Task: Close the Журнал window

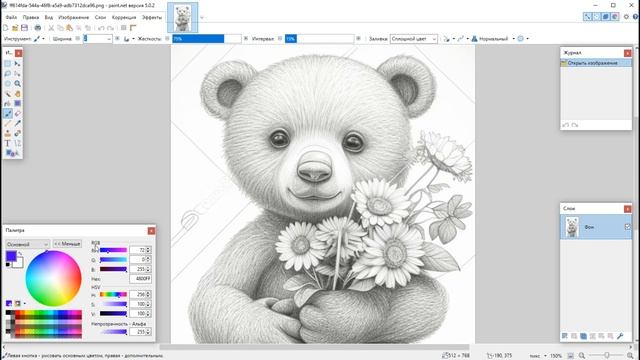Action: pyautogui.click(x=628, y=53)
